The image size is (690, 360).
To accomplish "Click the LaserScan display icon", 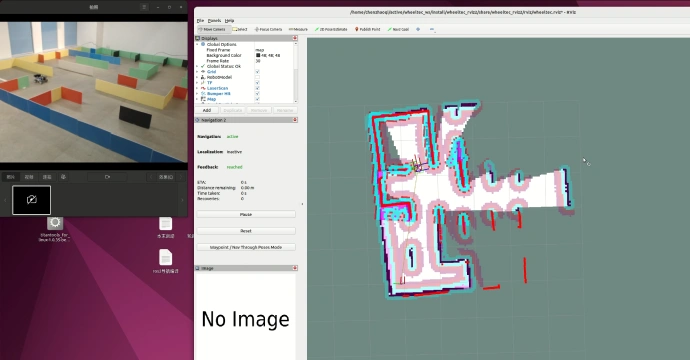I will click(x=203, y=88).
